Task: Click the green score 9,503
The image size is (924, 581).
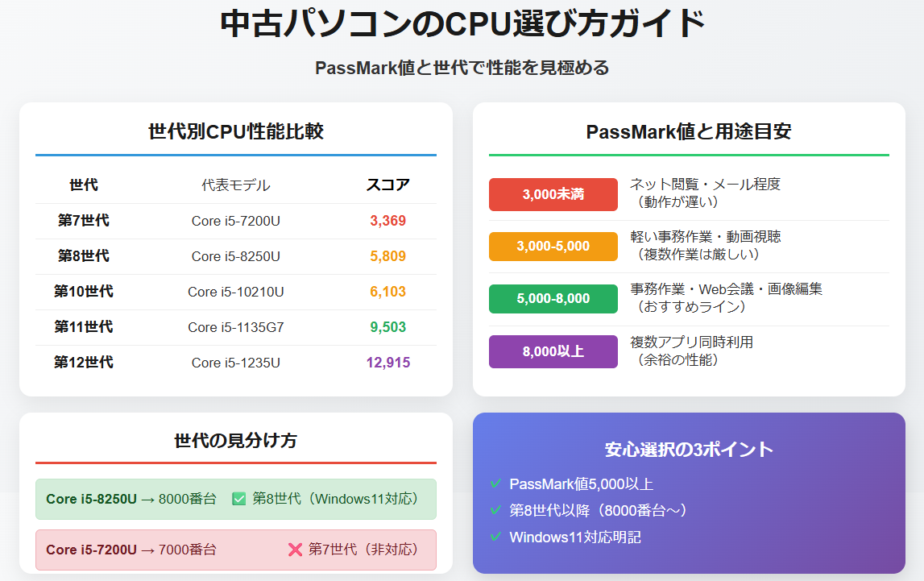Action: coord(387,327)
